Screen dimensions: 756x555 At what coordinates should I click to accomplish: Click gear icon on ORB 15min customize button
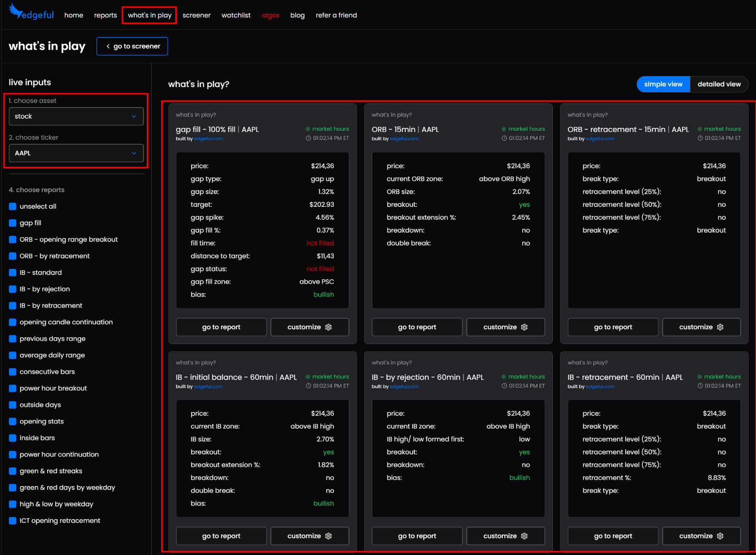[524, 327]
